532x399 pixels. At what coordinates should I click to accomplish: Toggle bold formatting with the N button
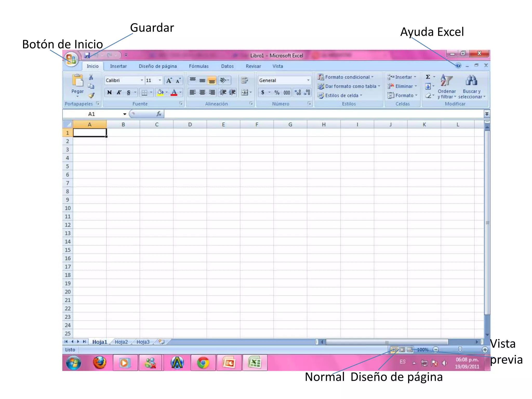click(109, 92)
